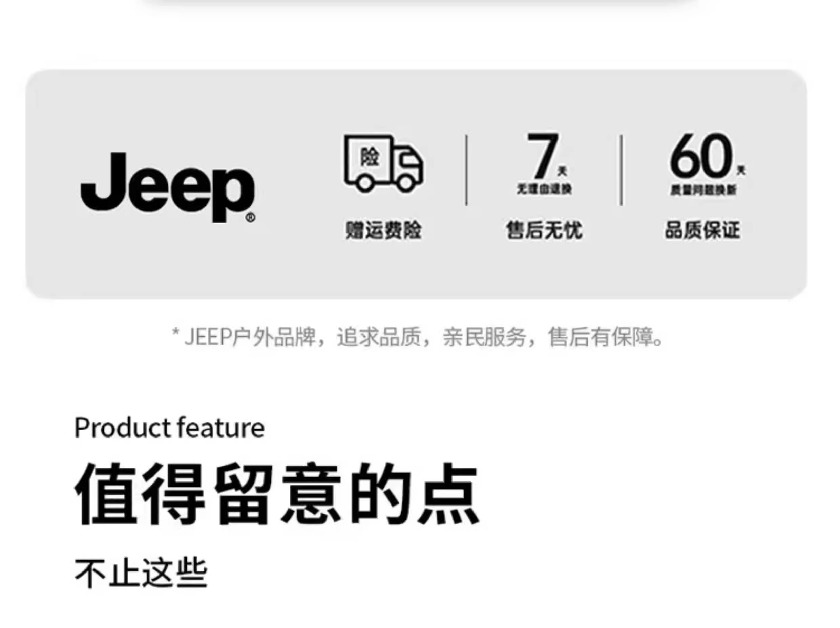This screenshot has height=628, width=840.
Task: Select the 品质保证 label
Action: coord(702,230)
